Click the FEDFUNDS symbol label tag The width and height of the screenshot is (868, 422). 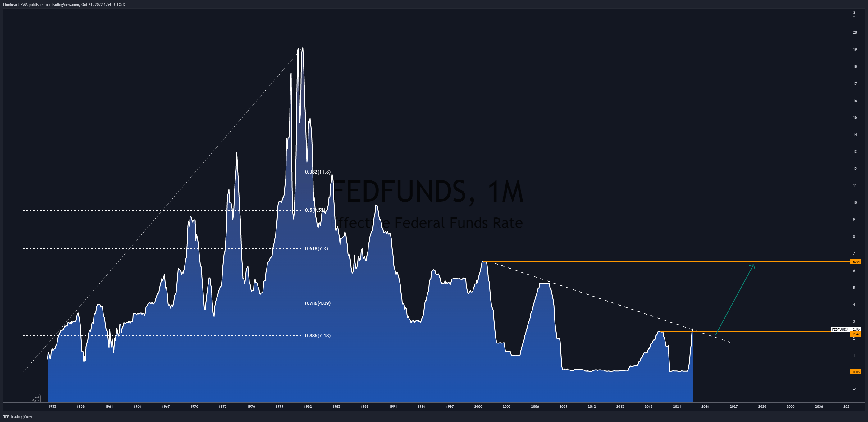(839, 329)
